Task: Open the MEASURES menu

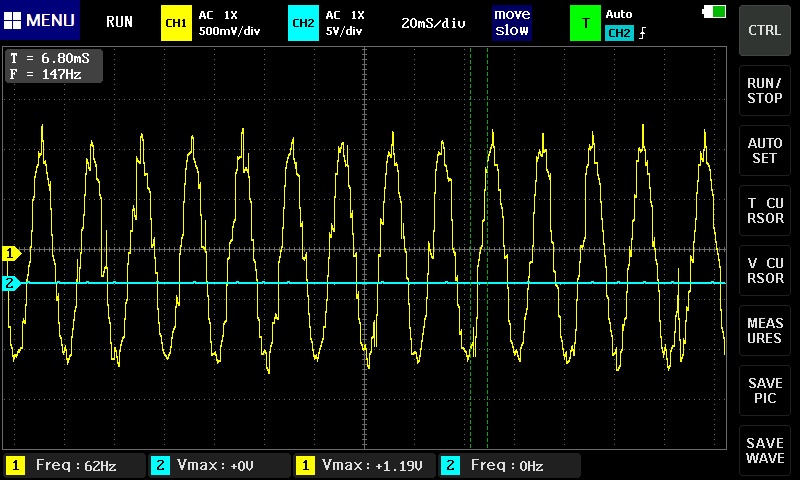Action: (765, 330)
